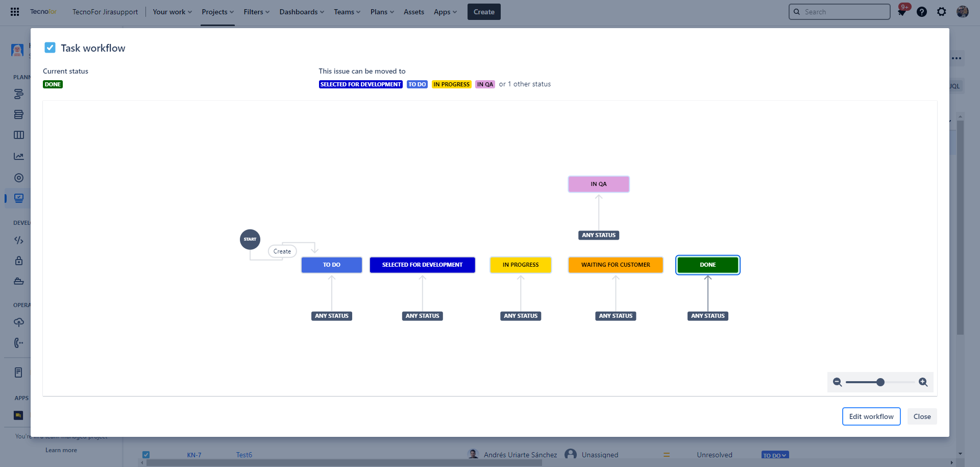Image resolution: width=980 pixels, height=467 pixels.
Task: Open the Assets menu item
Action: coord(413,12)
